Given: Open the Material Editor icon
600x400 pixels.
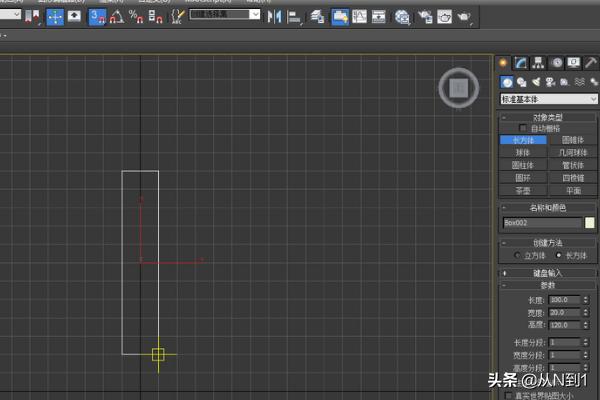Looking at the screenshot, I should click(x=402, y=17).
